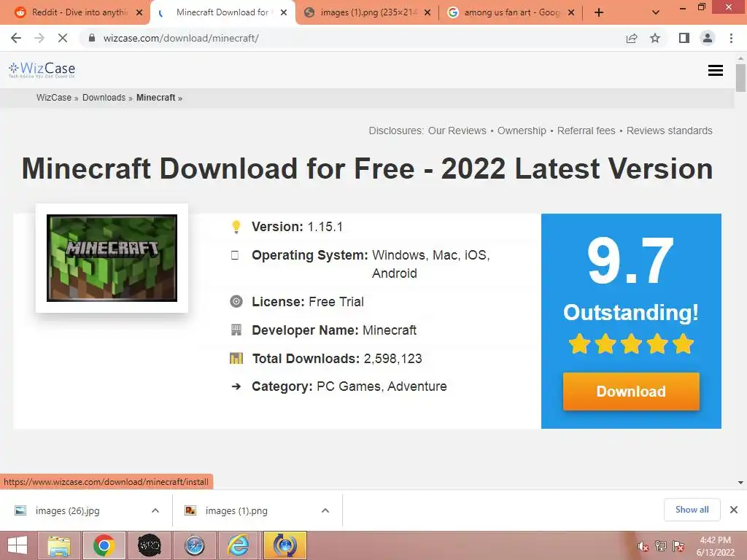Bookmark the page with the star icon
Viewport: 747px width, 560px height.
coord(655,38)
